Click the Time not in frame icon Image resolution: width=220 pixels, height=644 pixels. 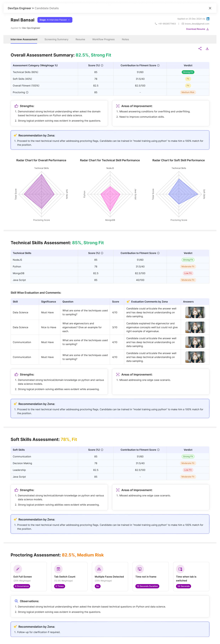[x=139, y=569]
